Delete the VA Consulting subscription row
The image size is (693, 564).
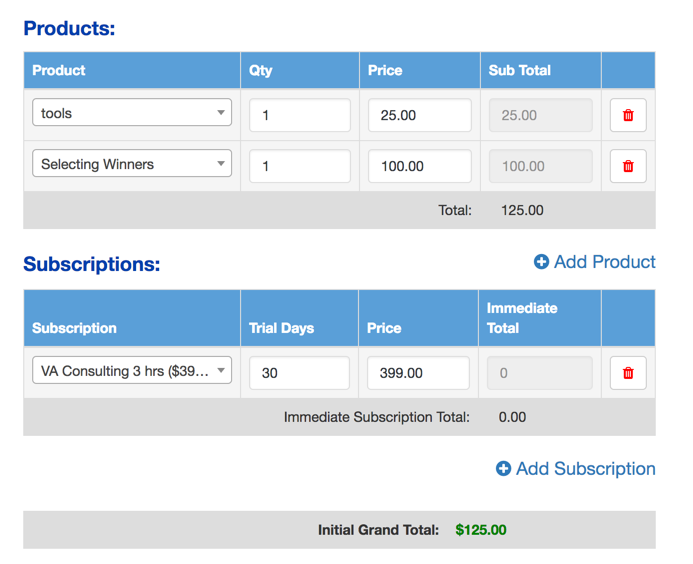pyautogui.click(x=628, y=373)
